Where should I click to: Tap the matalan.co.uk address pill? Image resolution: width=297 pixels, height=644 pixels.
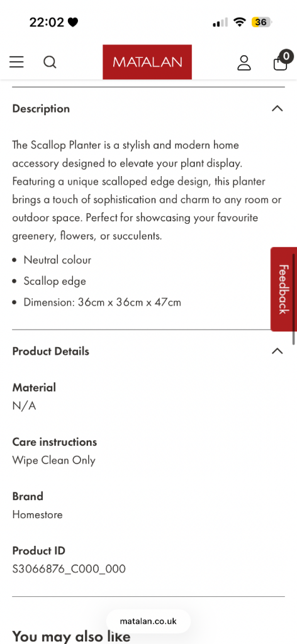pyautogui.click(x=148, y=621)
